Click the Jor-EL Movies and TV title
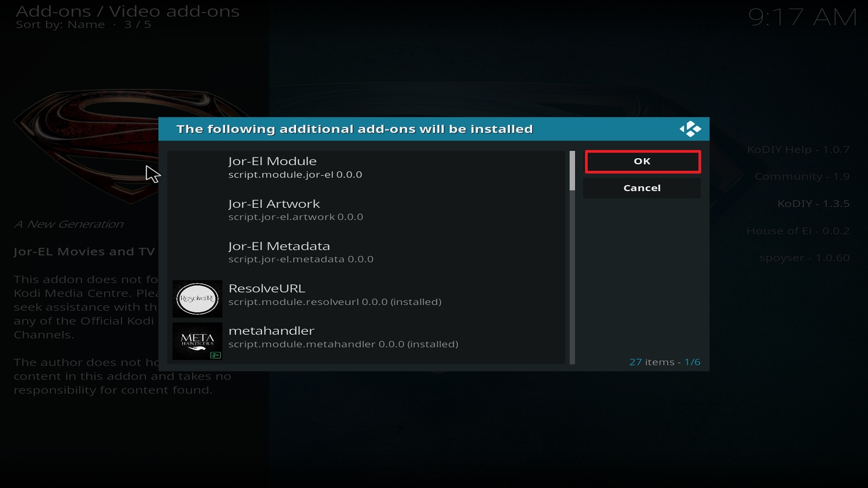868x488 pixels. (85, 252)
